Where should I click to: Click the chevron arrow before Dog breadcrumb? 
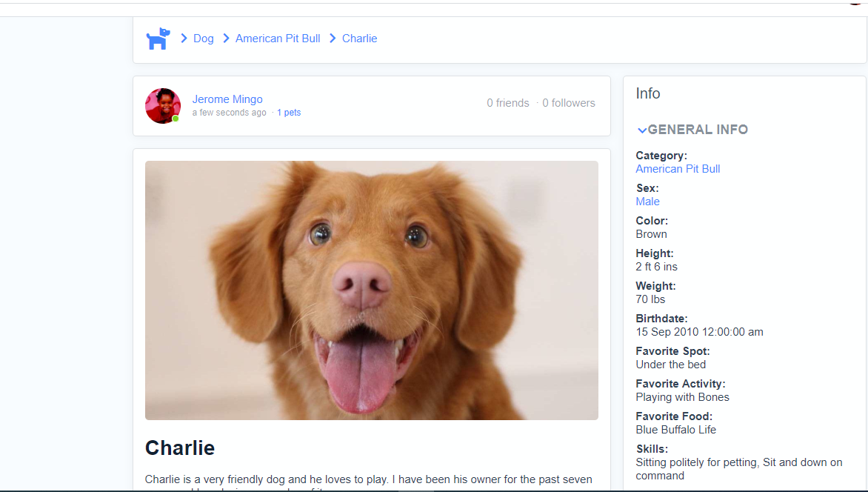184,39
